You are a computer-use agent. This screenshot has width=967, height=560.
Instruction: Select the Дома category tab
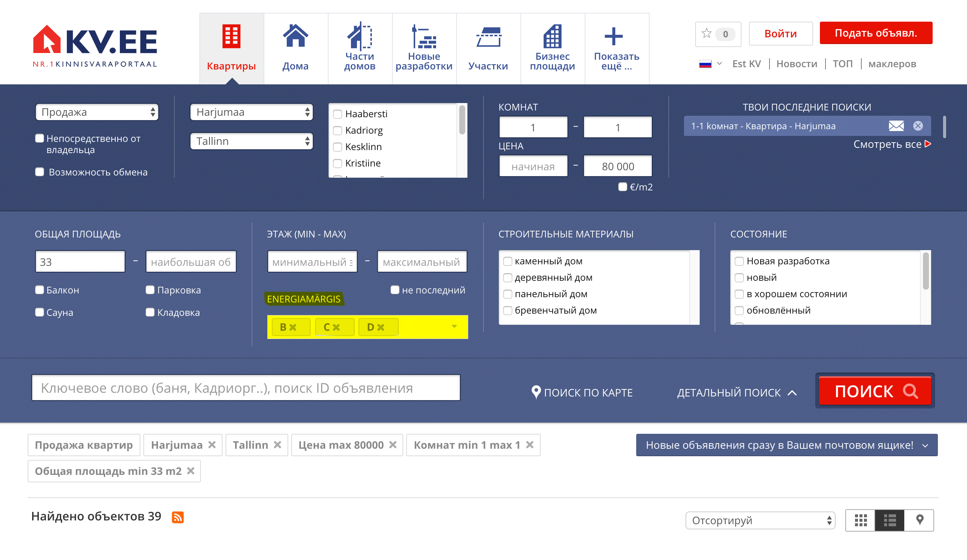point(295,49)
